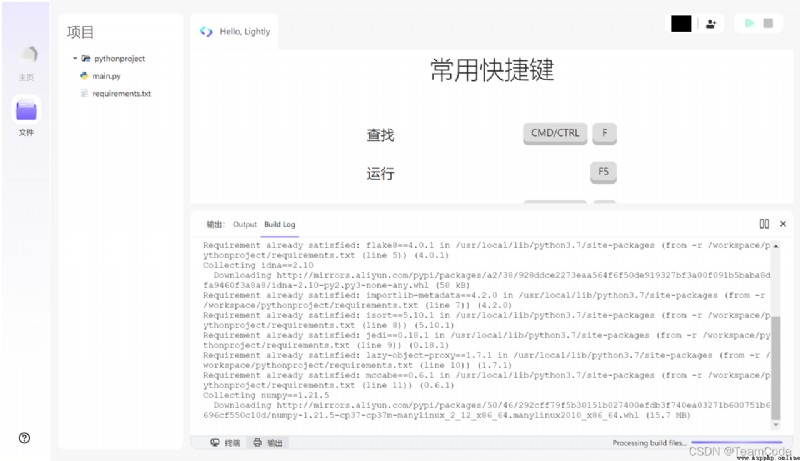Viewport: 800px width, 461px height.
Task: Open requirements.txt file
Action: [121, 93]
